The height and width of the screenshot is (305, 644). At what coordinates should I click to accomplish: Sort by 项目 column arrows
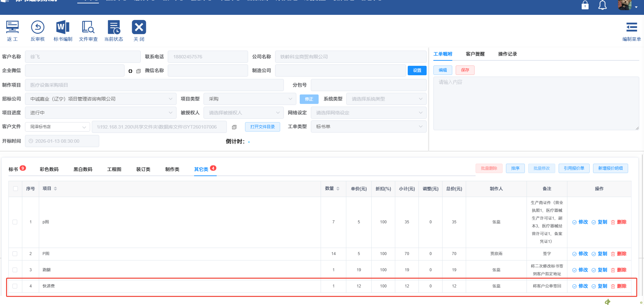[55, 189]
